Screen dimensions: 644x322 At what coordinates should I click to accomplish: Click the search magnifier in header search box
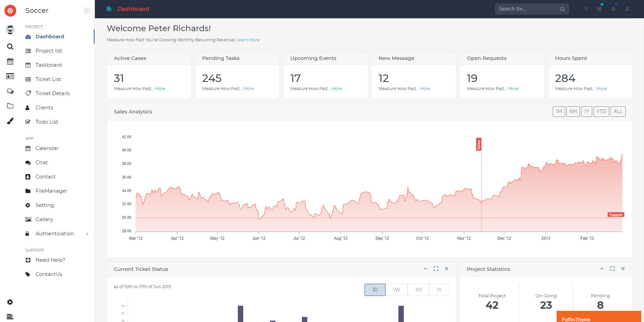(562, 9)
